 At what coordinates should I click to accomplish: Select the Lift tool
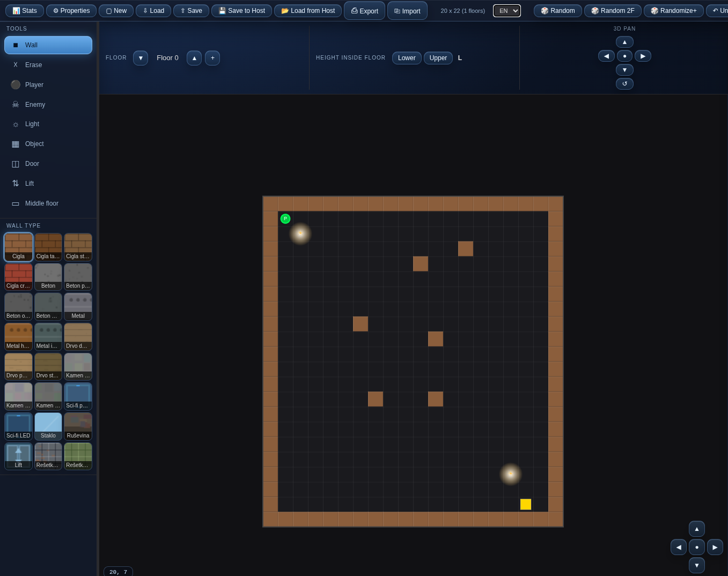click(48, 184)
